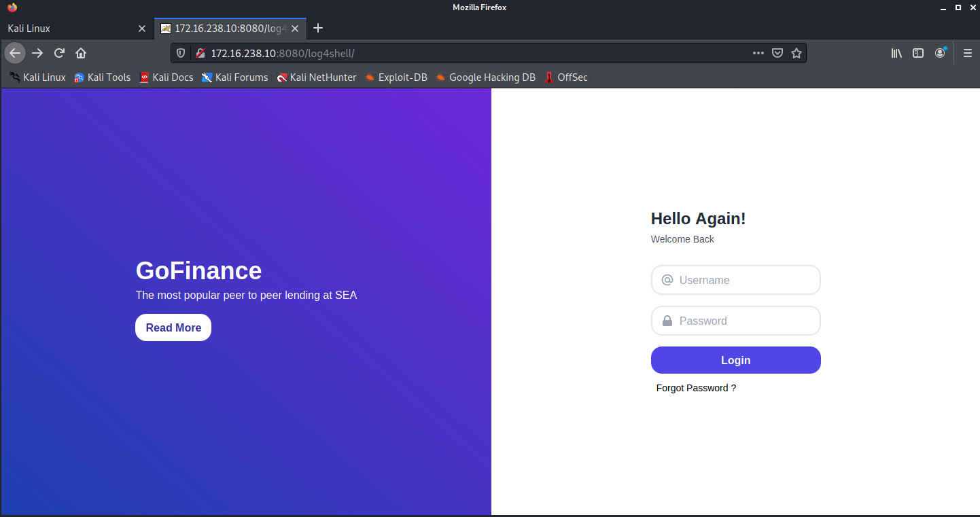Click the browser Back arrow button
980x517 pixels.
[15, 53]
